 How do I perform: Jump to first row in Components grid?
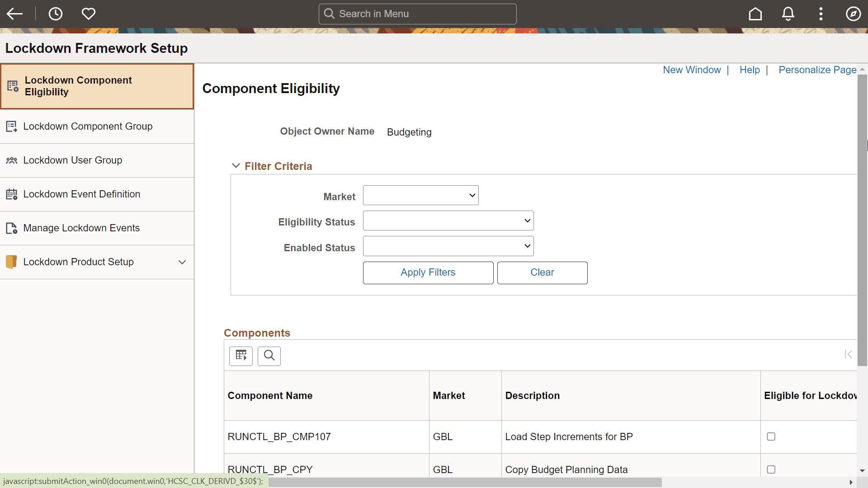tap(848, 355)
